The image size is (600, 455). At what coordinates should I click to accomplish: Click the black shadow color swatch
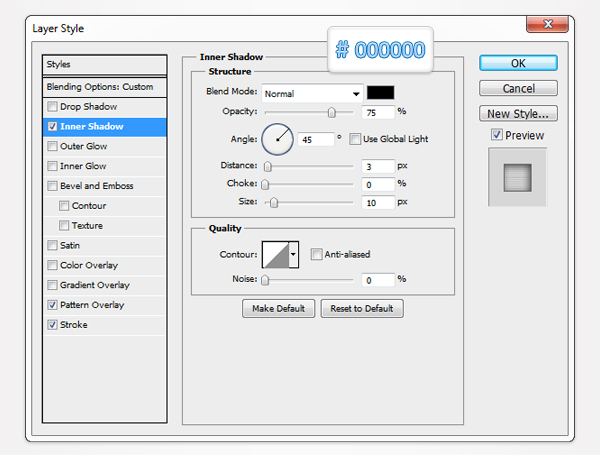click(x=380, y=93)
